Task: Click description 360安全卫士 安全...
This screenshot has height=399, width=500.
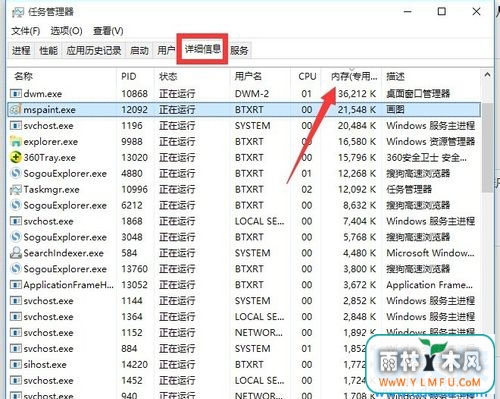Action: (427, 157)
